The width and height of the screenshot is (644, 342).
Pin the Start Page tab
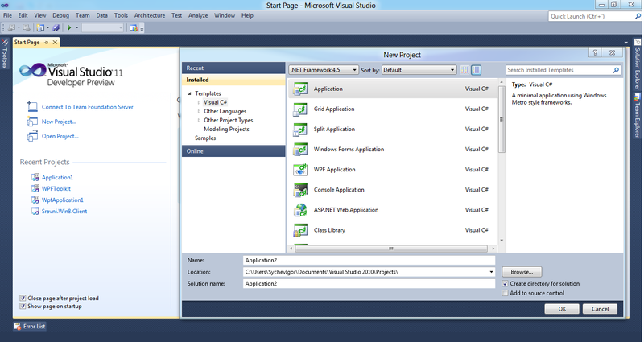[47, 43]
